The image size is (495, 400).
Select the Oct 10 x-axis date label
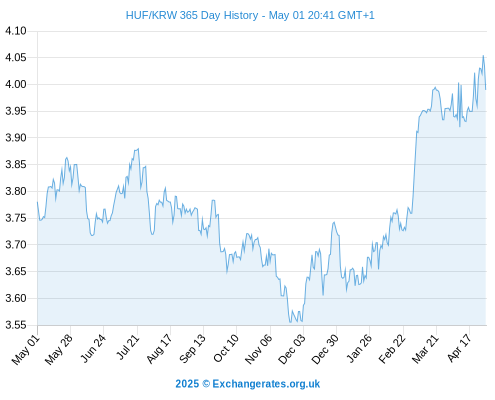point(226,348)
